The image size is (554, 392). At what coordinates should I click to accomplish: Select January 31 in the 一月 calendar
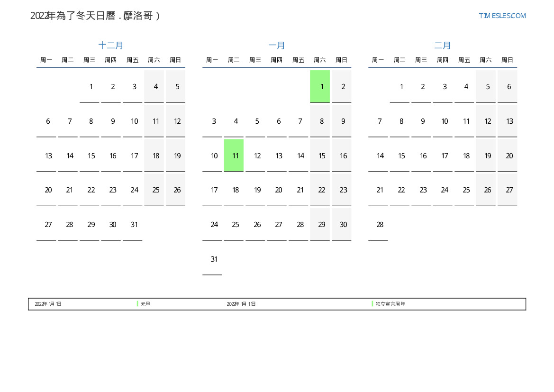tap(214, 259)
